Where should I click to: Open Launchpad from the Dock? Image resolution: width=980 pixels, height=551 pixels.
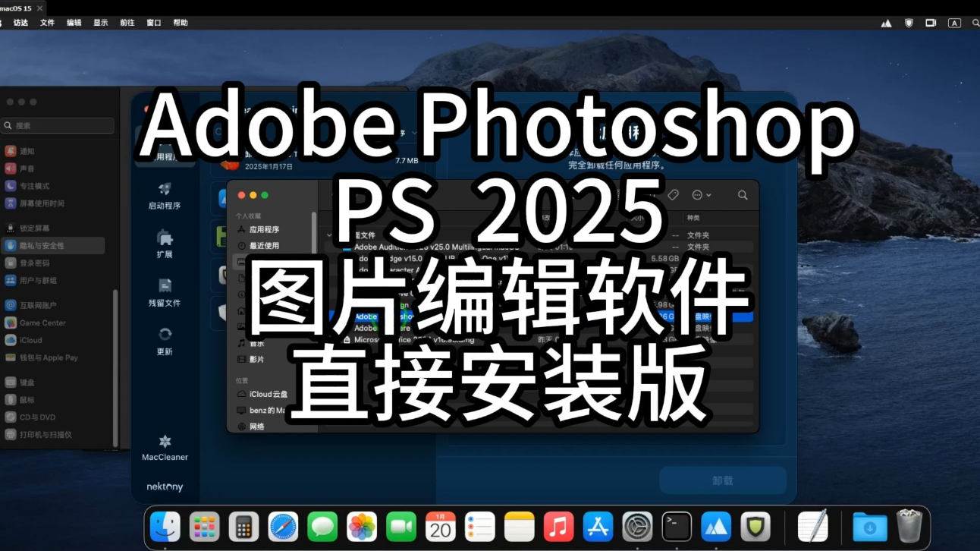tap(204, 526)
